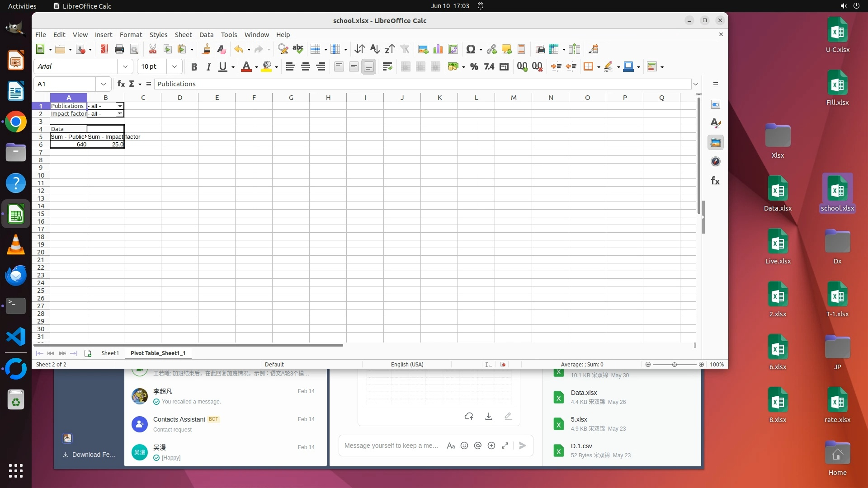Open the Function Wizard fx icon
The image size is (868, 488).
pos(121,84)
